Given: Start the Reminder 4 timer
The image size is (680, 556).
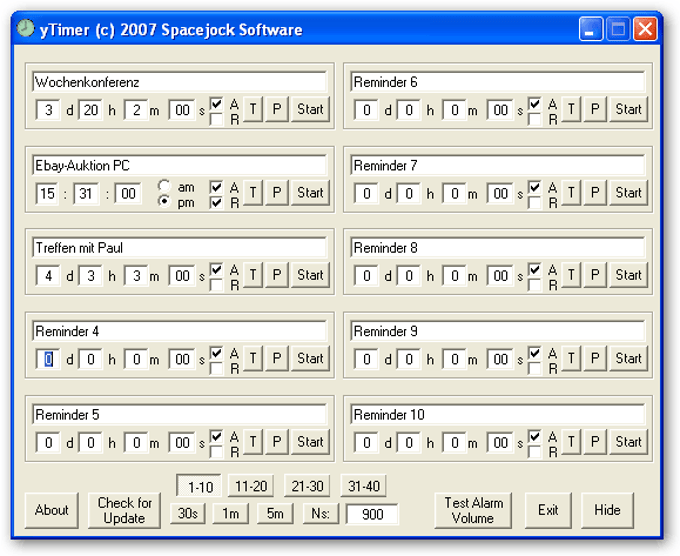Looking at the screenshot, I should pyautogui.click(x=310, y=359).
